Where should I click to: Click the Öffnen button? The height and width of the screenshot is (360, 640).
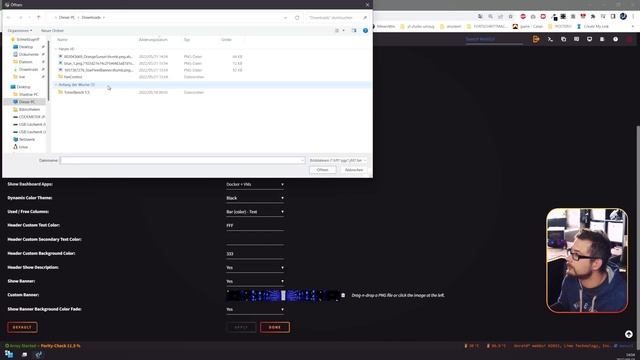pyautogui.click(x=322, y=170)
